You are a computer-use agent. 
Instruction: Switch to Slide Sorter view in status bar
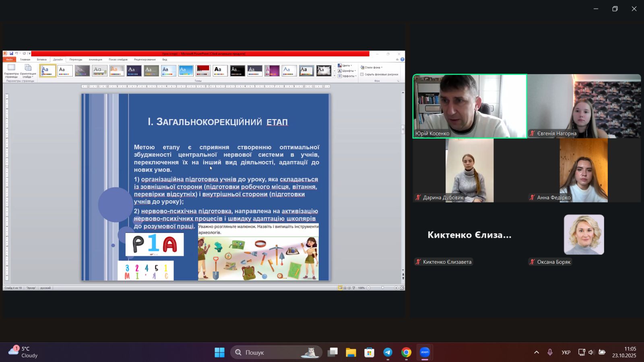pos(345,288)
